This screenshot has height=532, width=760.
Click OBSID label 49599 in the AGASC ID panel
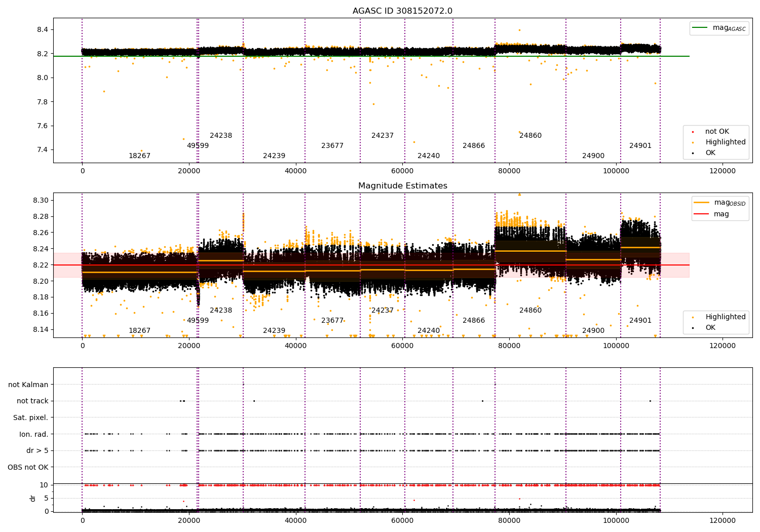pos(198,145)
